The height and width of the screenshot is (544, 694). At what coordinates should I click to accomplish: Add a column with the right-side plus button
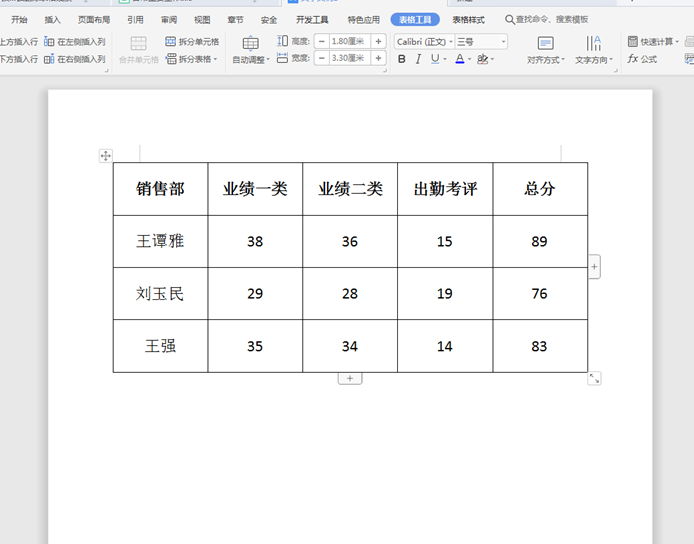[x=594, y=267]
